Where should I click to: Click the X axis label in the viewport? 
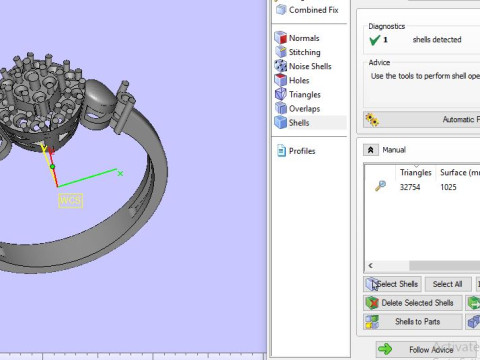point(120,173)
